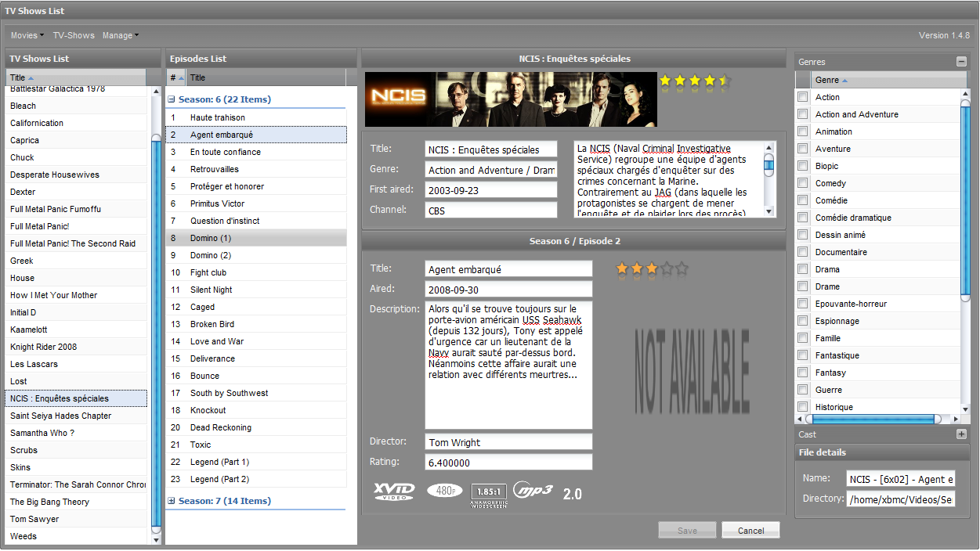
Task: Edit the show Title field
Action: [x=491, y=149]
